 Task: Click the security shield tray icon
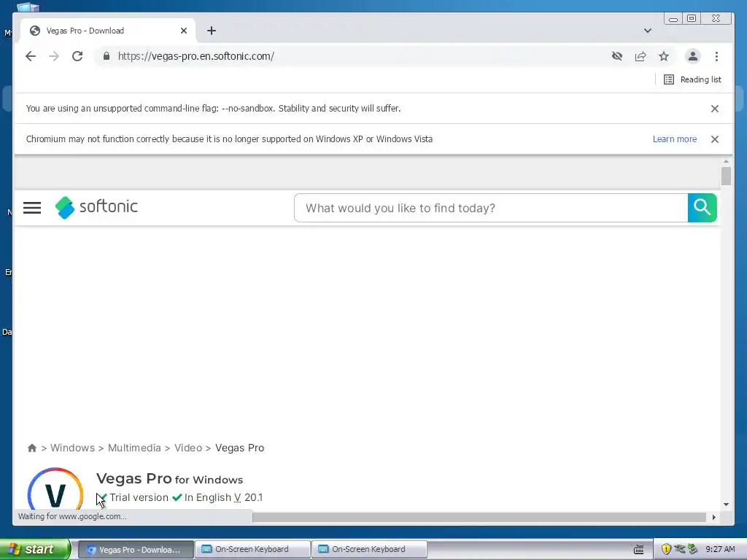(666, 550)
